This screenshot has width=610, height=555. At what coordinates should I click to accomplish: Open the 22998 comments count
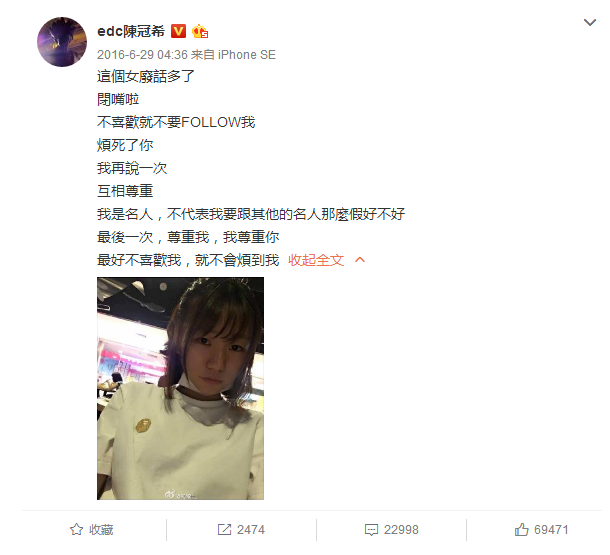tap(401, 530)
